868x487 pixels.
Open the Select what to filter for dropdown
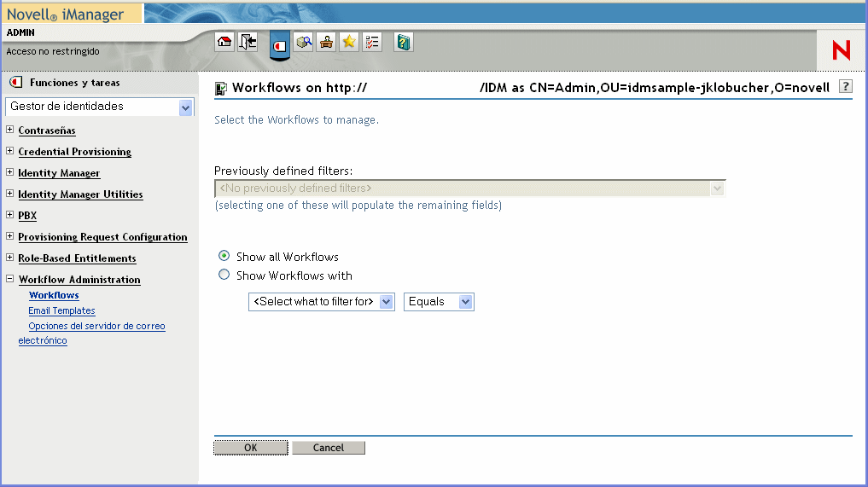tap(322, 302)
